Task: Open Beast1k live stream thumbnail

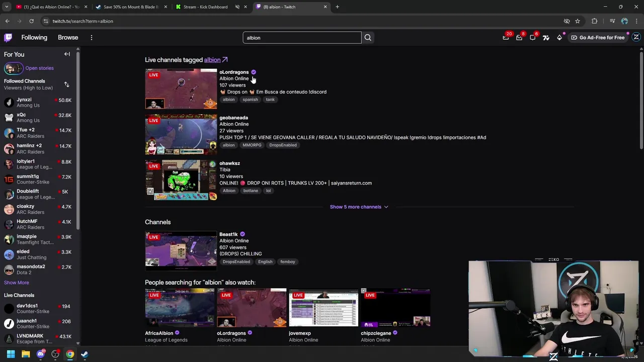Action: point(181,251)
